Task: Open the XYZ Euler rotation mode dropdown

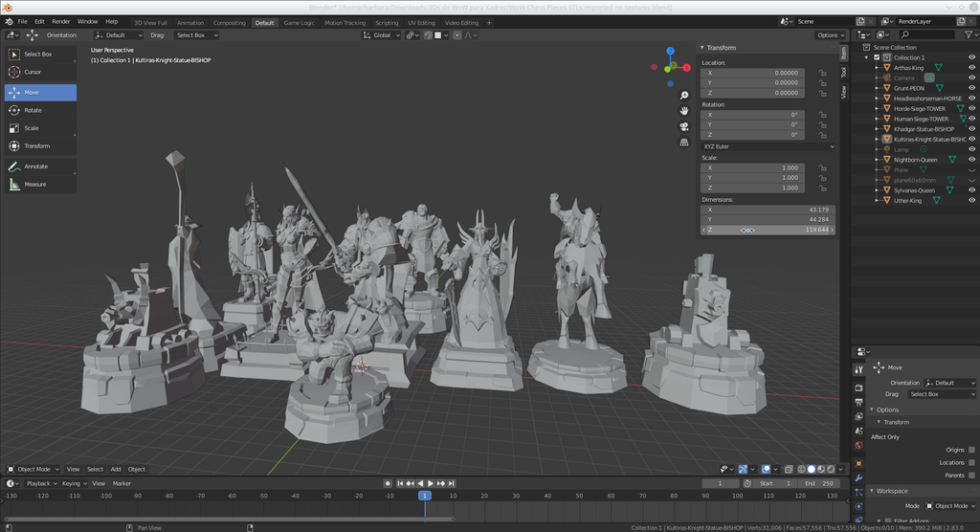Action: tap(768, 146)
